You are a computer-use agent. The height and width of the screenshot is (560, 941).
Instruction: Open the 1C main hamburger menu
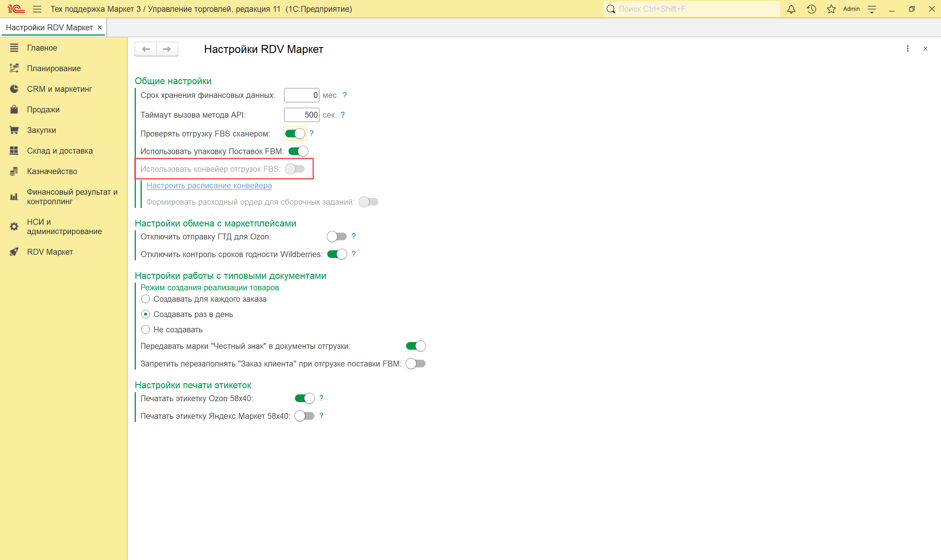tap(37, 9)
